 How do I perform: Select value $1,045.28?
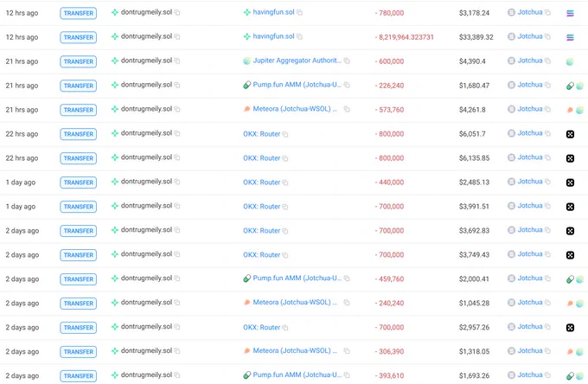474,304
